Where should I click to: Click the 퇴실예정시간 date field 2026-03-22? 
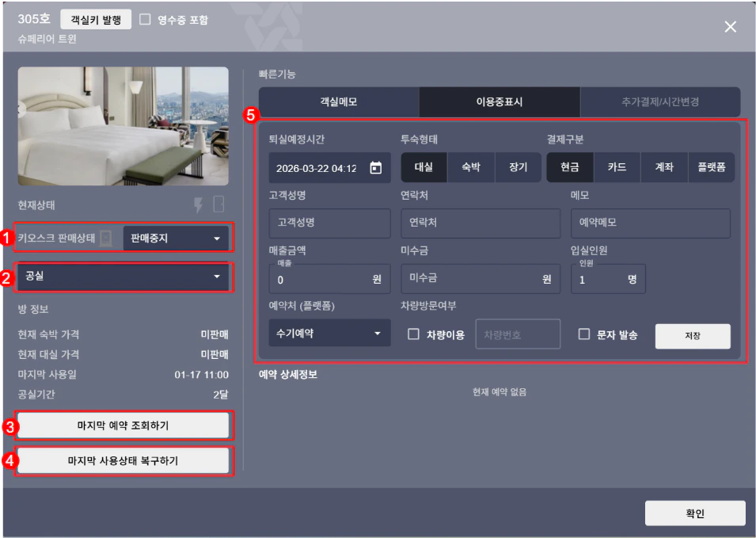coord(330,168)
